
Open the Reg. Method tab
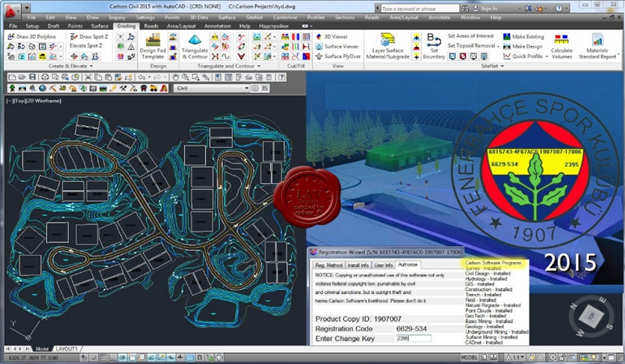point(329,265)
